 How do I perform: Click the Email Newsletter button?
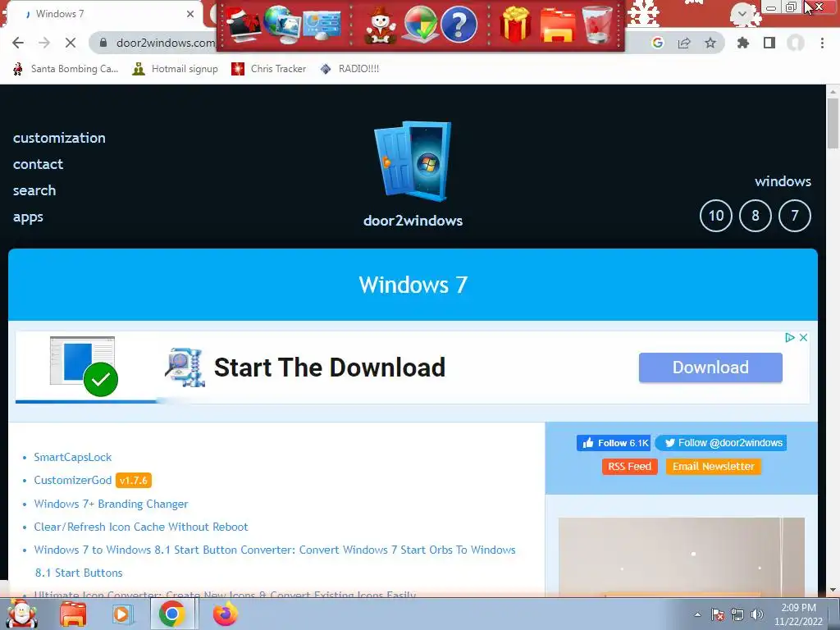click(713, 466)
